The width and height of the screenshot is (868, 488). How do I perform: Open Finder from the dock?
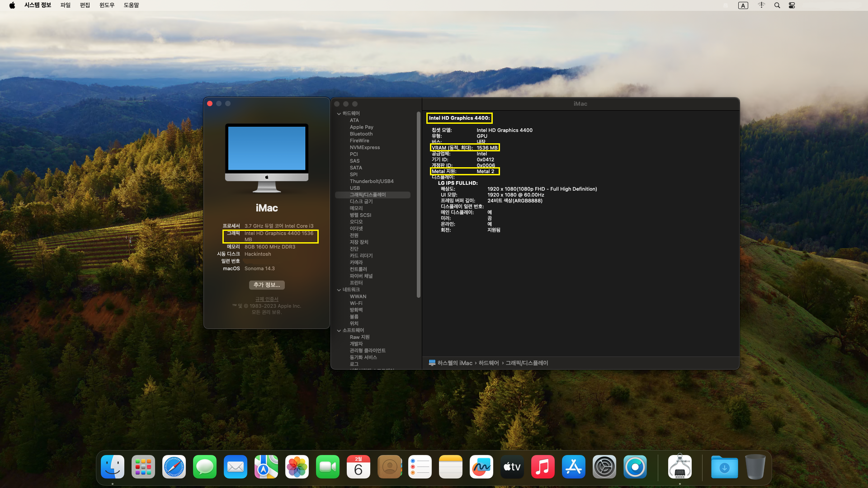(x=113, y=467)
